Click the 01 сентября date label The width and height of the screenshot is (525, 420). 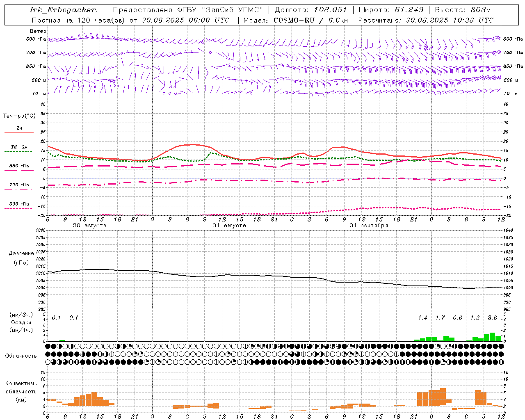(x=369, y=226)
